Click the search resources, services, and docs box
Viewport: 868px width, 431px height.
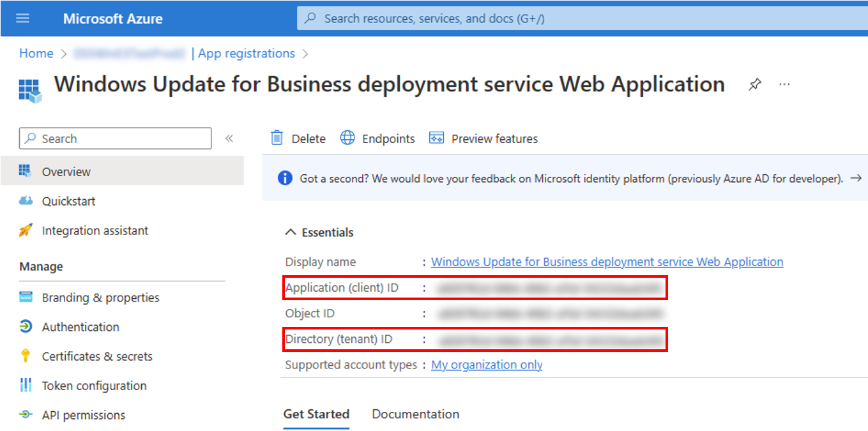click(x=582, y=19)
